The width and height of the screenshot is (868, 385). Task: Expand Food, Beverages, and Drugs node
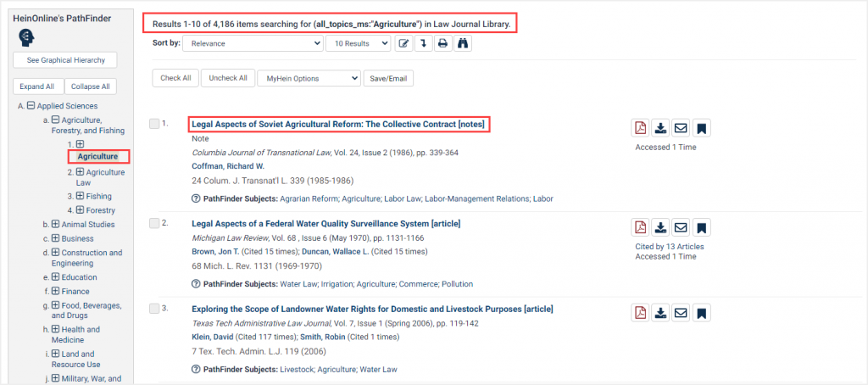coord(55,305)
